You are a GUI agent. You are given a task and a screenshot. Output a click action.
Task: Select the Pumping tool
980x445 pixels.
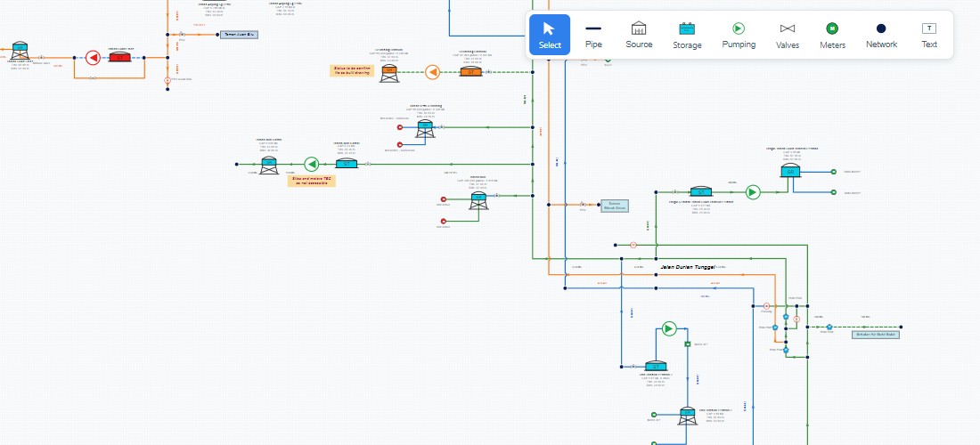click(x=739, y=35)
